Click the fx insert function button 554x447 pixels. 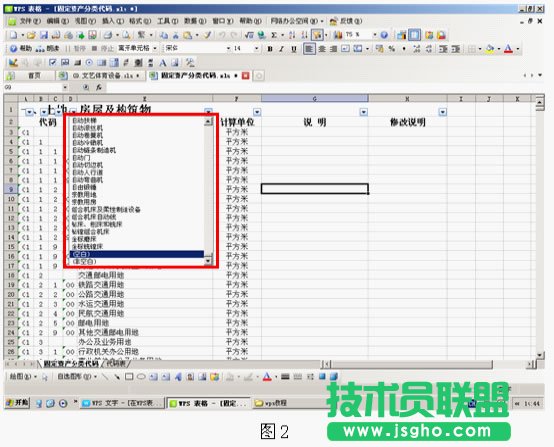click(x=99, y=87)
